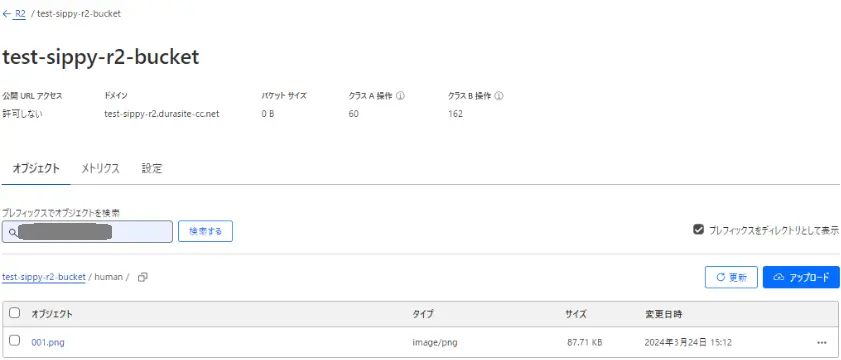
Task: Click the 更新 refresh button
Action: click(731, 277)
